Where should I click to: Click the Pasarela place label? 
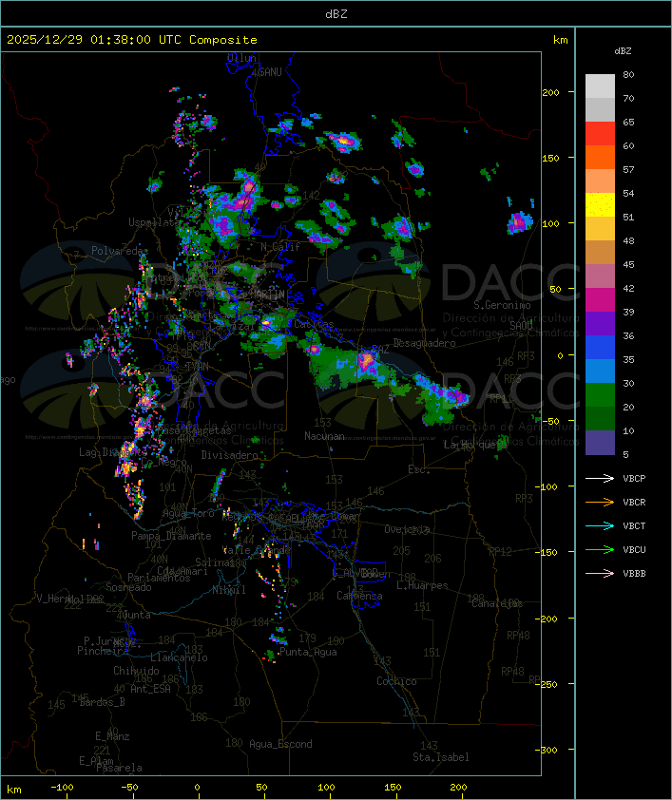[119, 768]
